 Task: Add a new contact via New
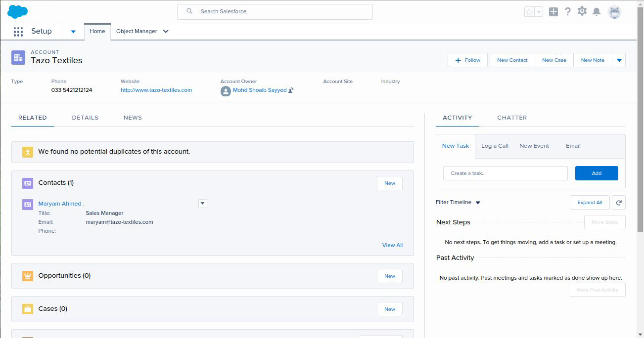point(390,183)
